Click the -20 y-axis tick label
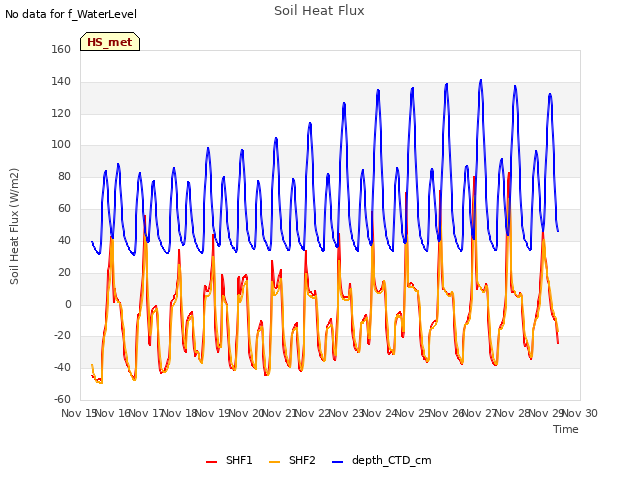Image resolution: width=640 pixels, height=480 pixels. click(x=63, y=336)
